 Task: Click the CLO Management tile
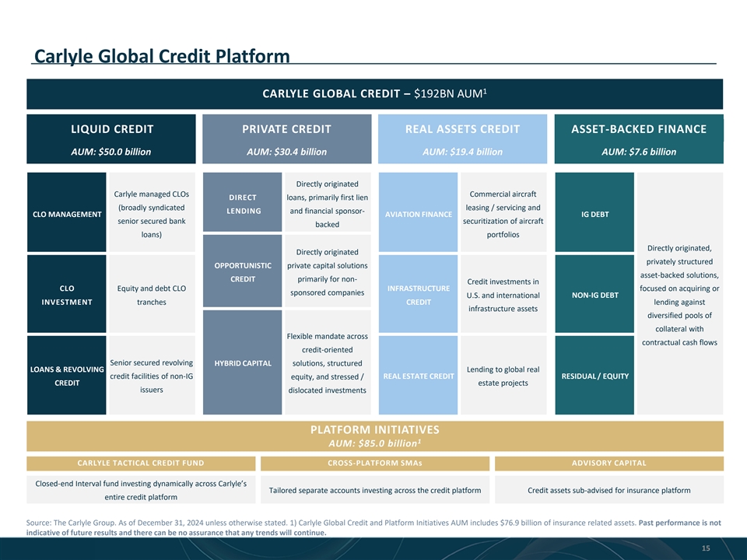tap(66, 214)
